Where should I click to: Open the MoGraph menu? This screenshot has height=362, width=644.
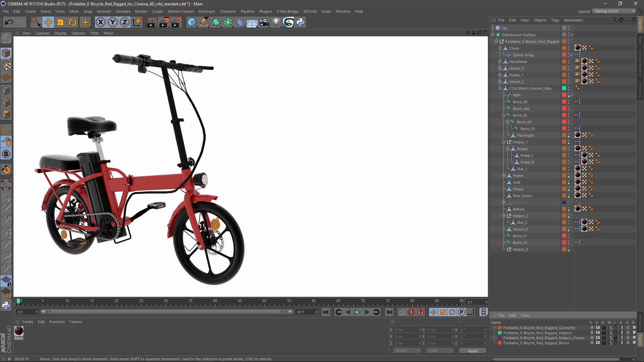pyautogui.click(x=206, y=11)
